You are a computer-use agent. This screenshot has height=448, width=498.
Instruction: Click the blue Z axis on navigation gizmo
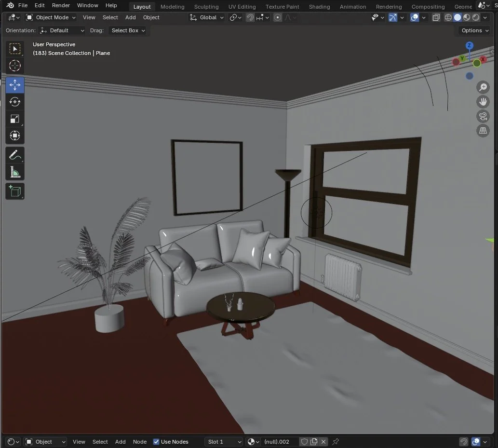click(469, 45)
